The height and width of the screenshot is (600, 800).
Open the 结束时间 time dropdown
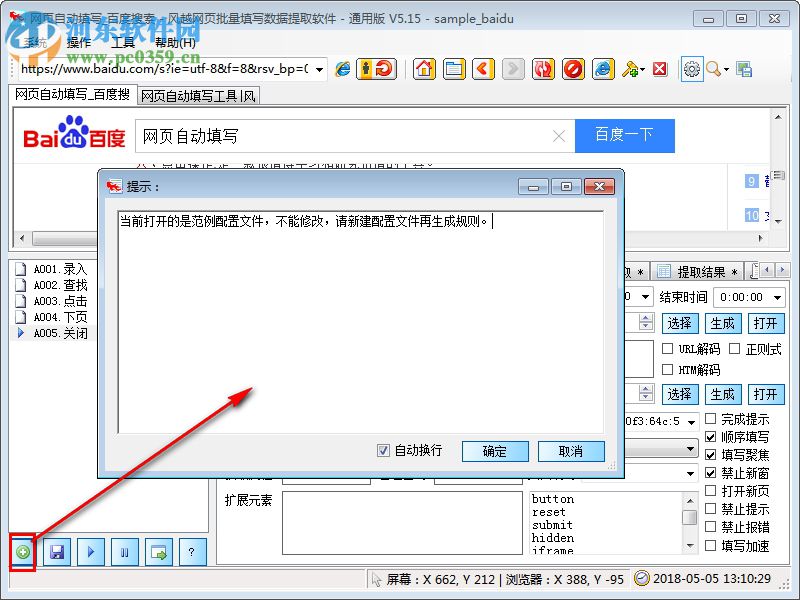[x=776, y=297]
